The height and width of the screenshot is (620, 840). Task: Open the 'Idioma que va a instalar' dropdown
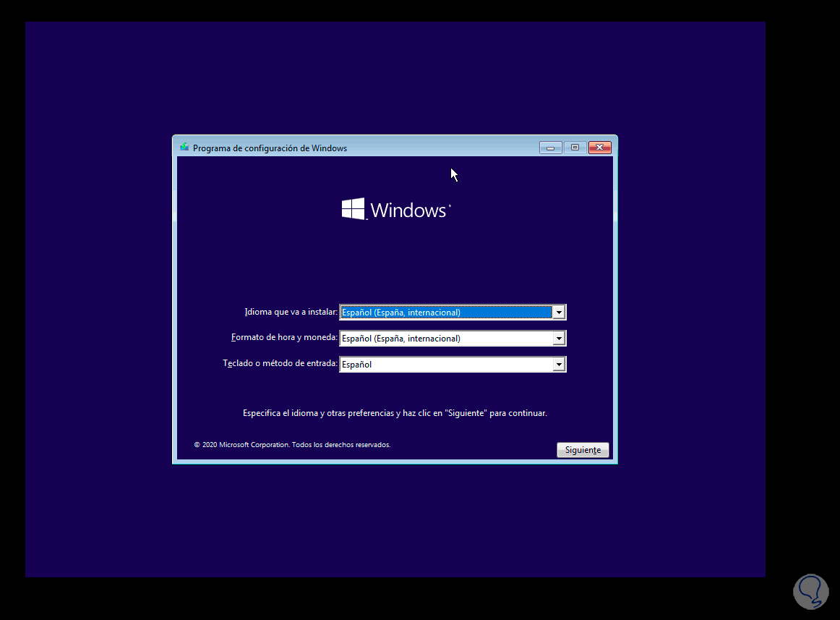pyautogui.click(x=560, y=312)
